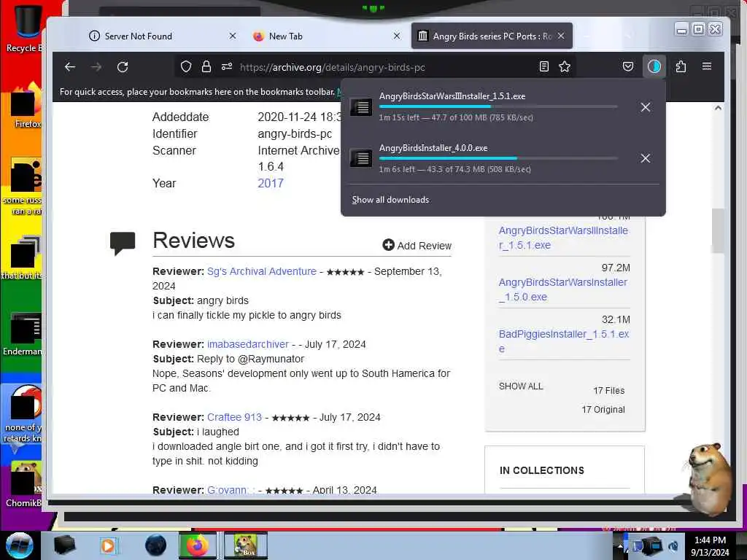Open Craftee 913 reviewer profile

pos(234,417)
